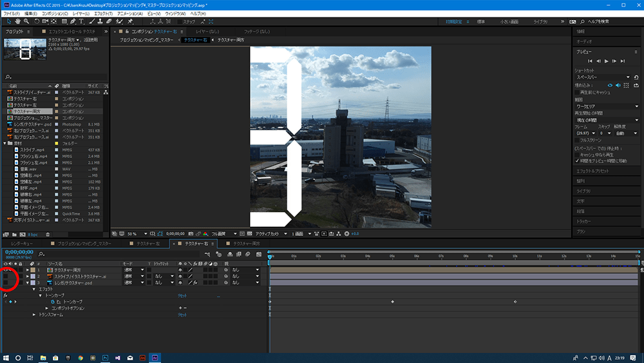This screenshot has width=644, height=363.
Task: Open the エフェクト(T) menu
Action: pyautogui.click(x=102, y=13)
